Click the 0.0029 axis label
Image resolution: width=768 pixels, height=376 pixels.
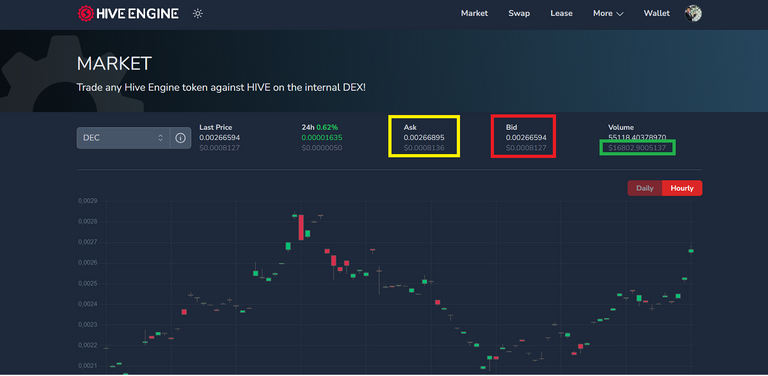point(87,201)
